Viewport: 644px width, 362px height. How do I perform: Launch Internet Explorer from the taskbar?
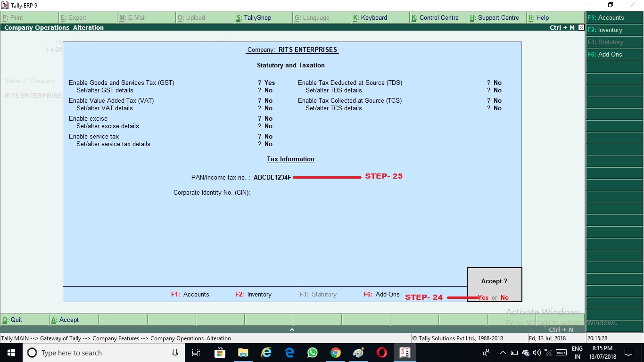266,353
